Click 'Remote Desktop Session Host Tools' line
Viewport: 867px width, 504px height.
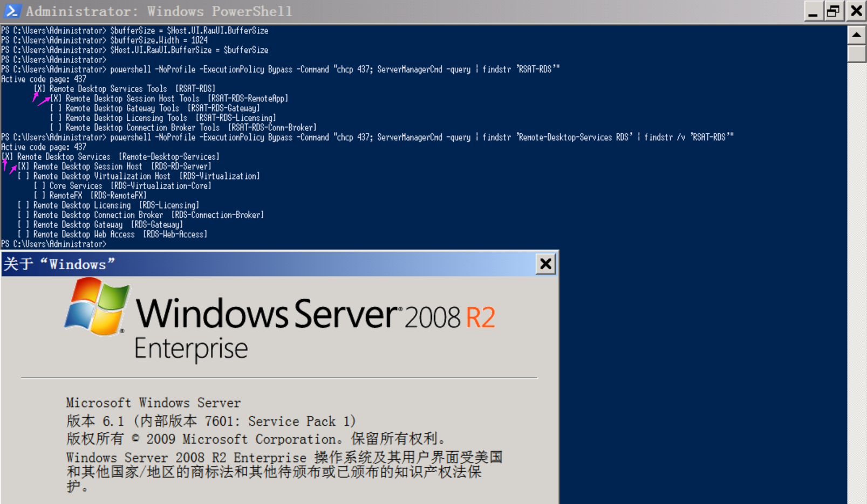tap(169, 98)
